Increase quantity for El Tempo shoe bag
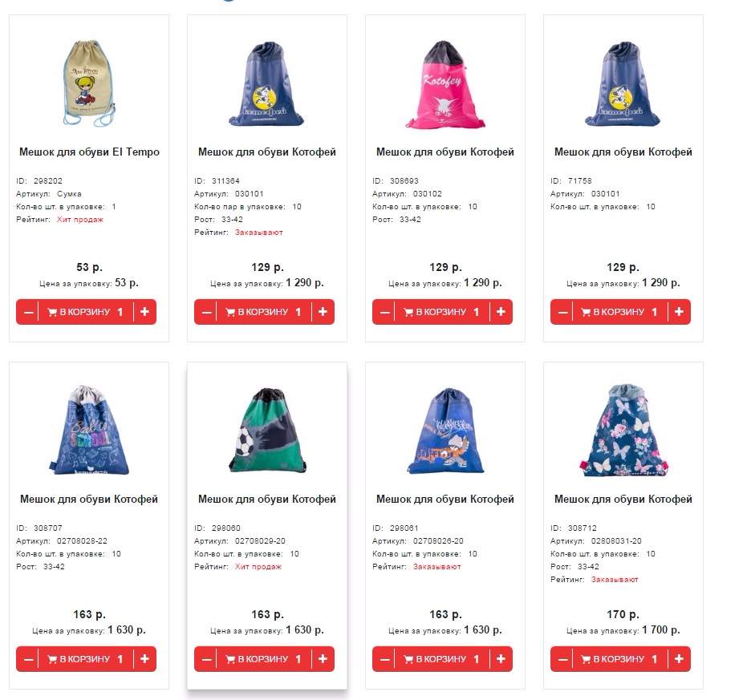Image resolution: width=751 pixels, height=700 pixels. click(x=144, y=312)
